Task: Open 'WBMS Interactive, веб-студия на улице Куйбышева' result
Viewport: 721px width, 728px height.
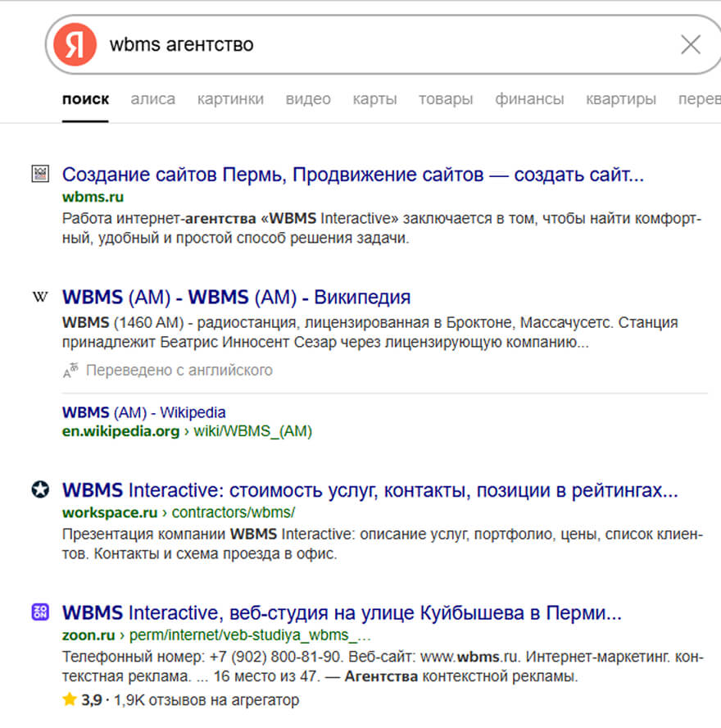Action: click(x=342, y=613)
